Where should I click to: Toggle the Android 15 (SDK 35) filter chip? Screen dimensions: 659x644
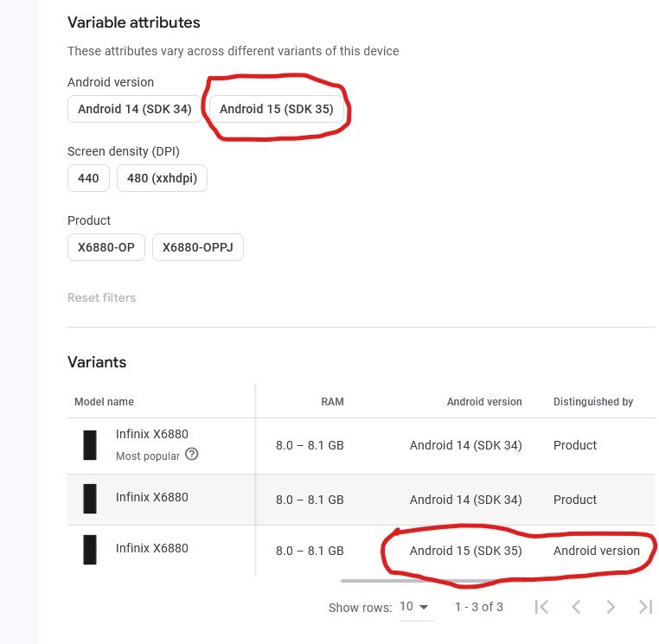(x=276, y=109)
